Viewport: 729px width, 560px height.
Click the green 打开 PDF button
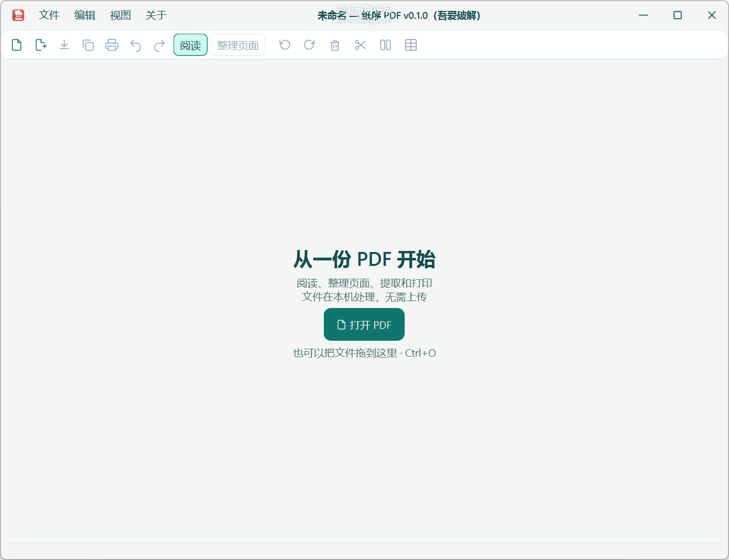click(364, 324)
